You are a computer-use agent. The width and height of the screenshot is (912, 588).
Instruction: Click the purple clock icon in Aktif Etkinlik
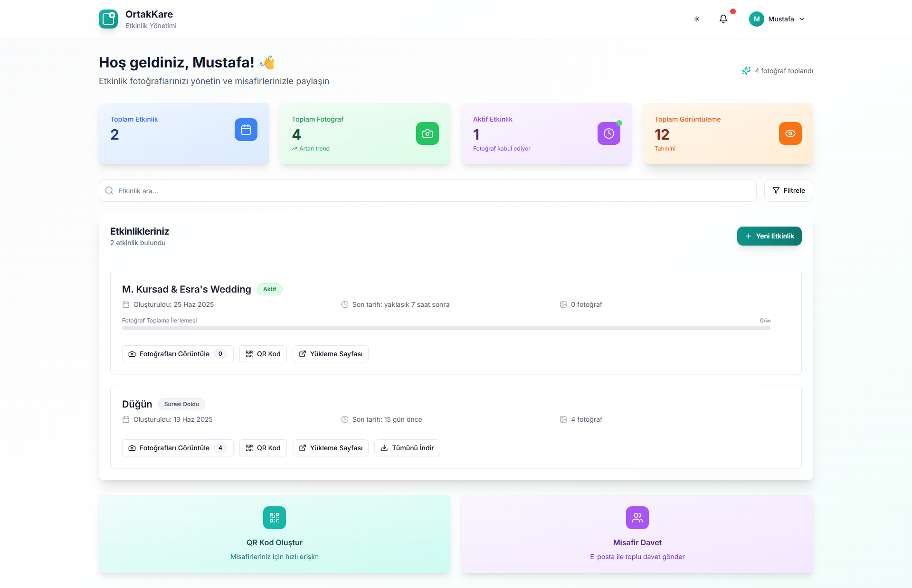pos(608,133)
